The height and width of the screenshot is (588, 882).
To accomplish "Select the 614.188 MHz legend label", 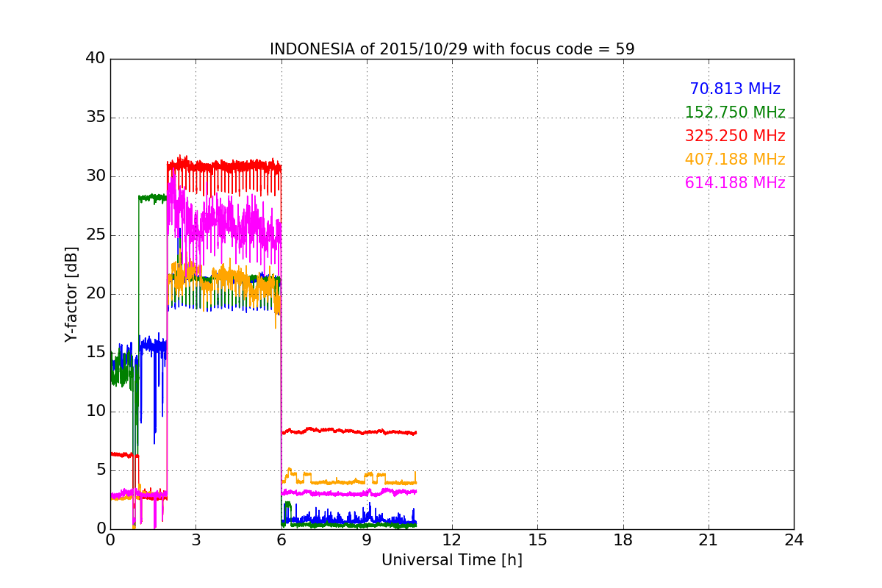I will pos(735,183).
